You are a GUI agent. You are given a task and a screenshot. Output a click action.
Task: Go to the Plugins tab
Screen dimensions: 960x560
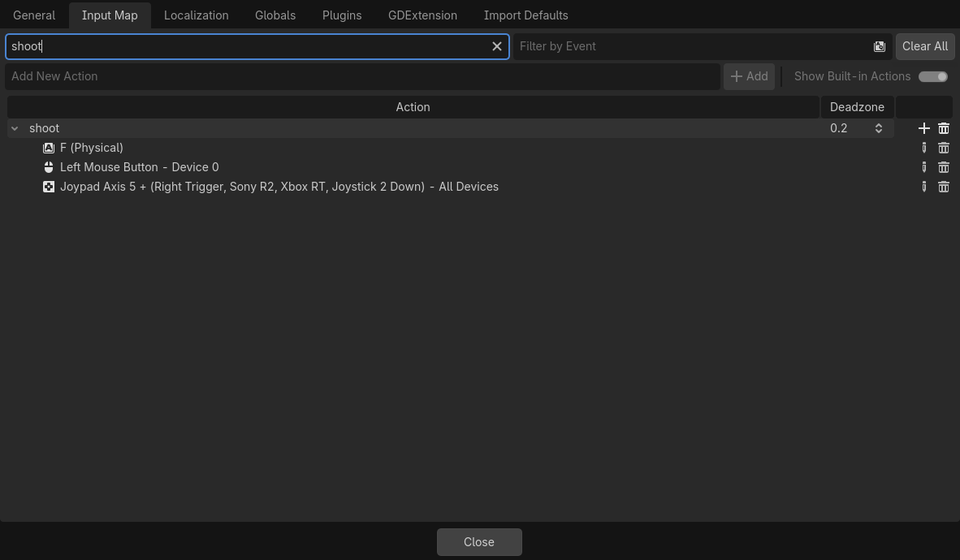(x=342, y=15)
